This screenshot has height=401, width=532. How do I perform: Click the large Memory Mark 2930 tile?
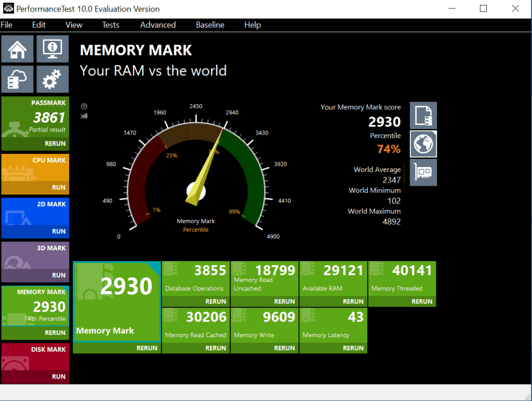[116, 302]
